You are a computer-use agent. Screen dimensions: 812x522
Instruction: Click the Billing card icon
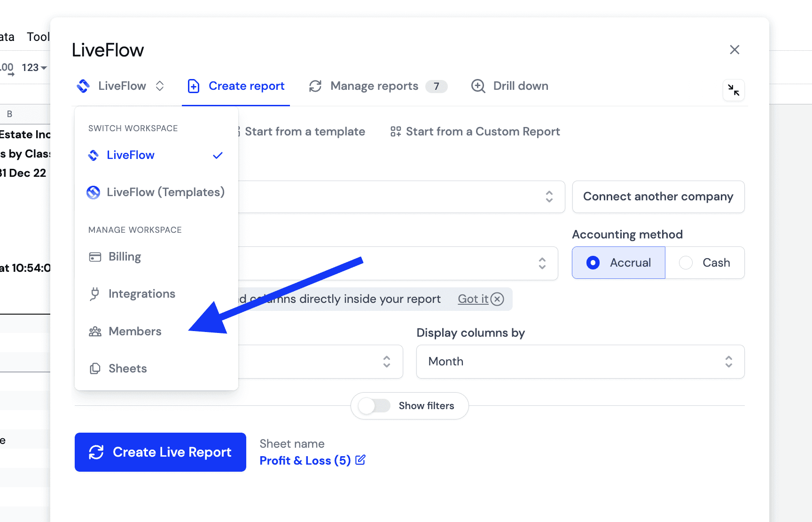point(95,257)
